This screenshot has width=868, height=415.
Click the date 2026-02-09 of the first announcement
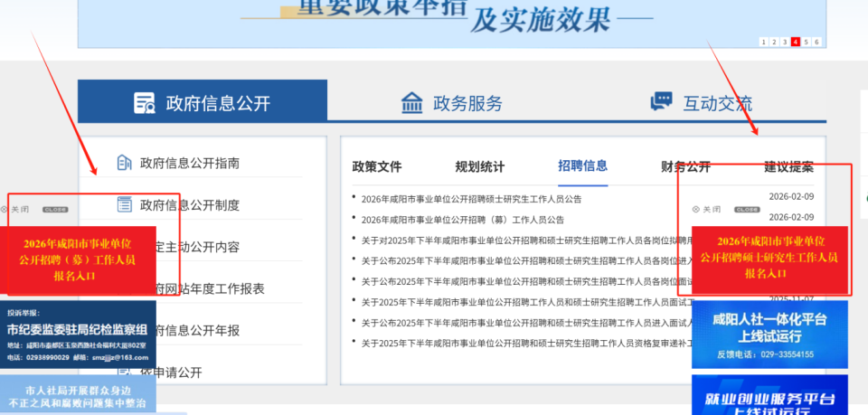click(791, 196)
